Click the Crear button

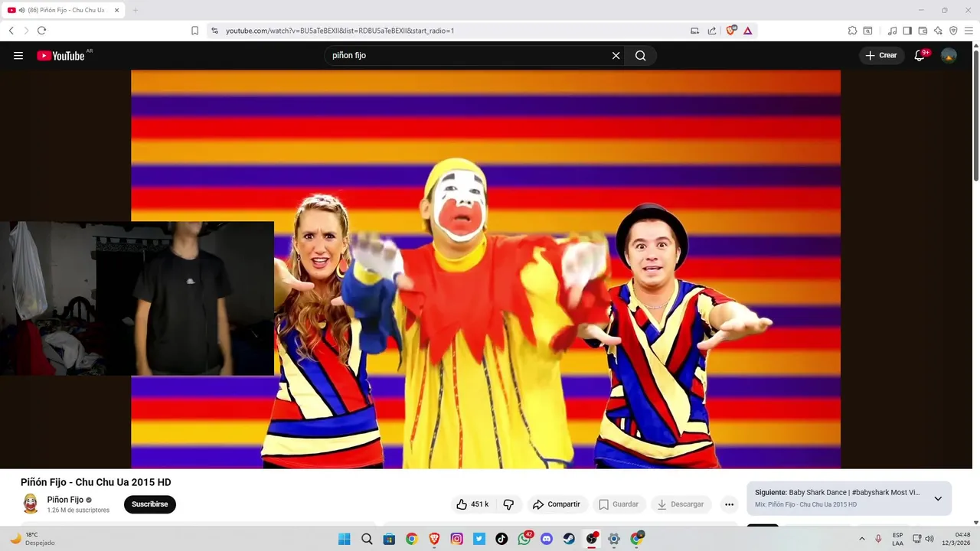click(x=881, y=55)
